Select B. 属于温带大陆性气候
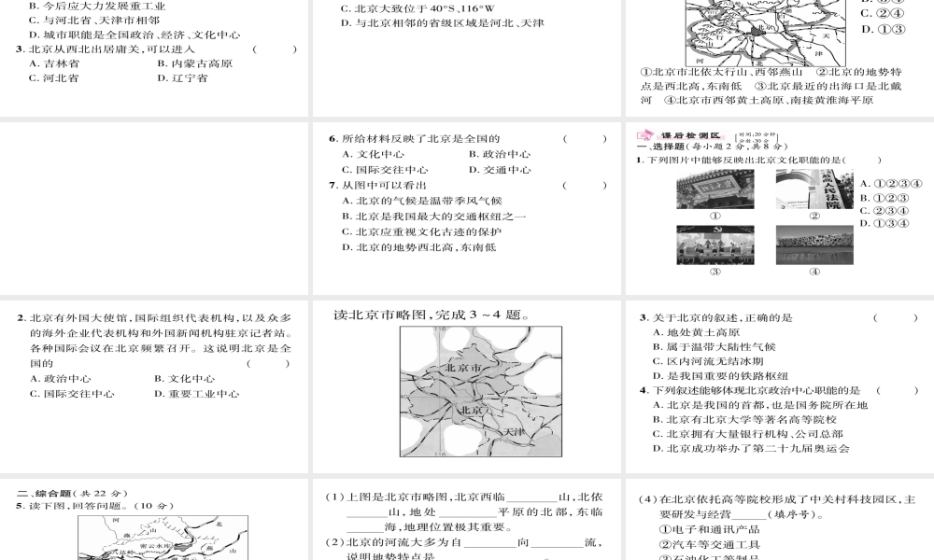 [x=715, y=347]
